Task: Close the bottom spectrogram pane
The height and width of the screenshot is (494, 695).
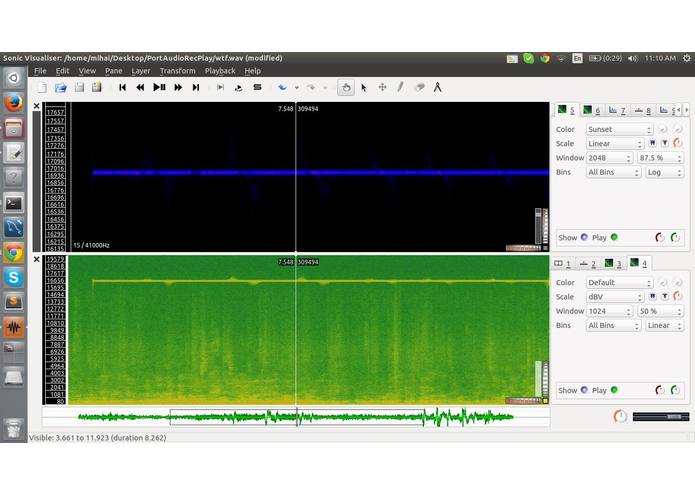Action: [37, 259]
